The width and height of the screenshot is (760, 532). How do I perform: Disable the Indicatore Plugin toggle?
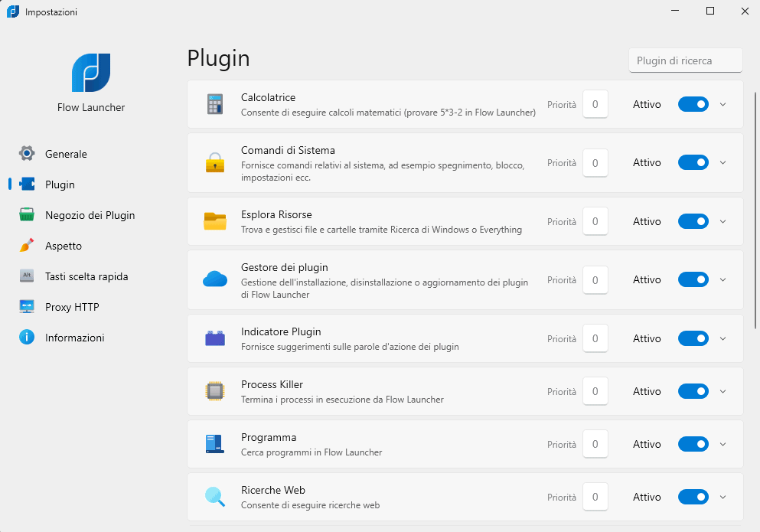[x=693, y=338]
